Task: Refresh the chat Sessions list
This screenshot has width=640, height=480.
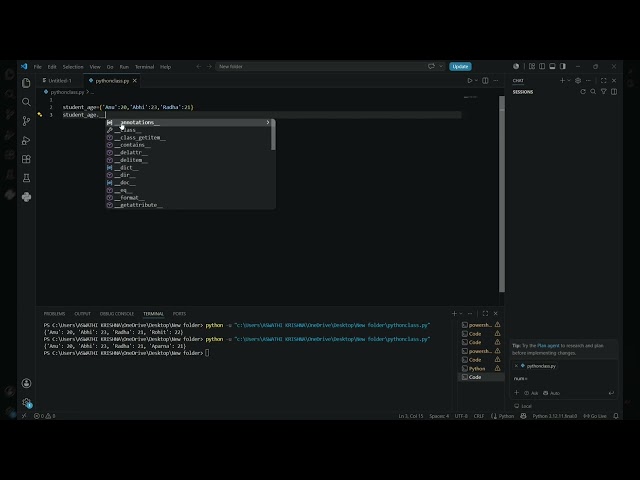Action: (583, 92)
